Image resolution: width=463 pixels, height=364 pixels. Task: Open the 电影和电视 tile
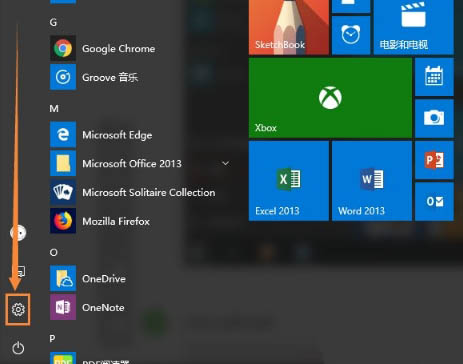(414, 27)
